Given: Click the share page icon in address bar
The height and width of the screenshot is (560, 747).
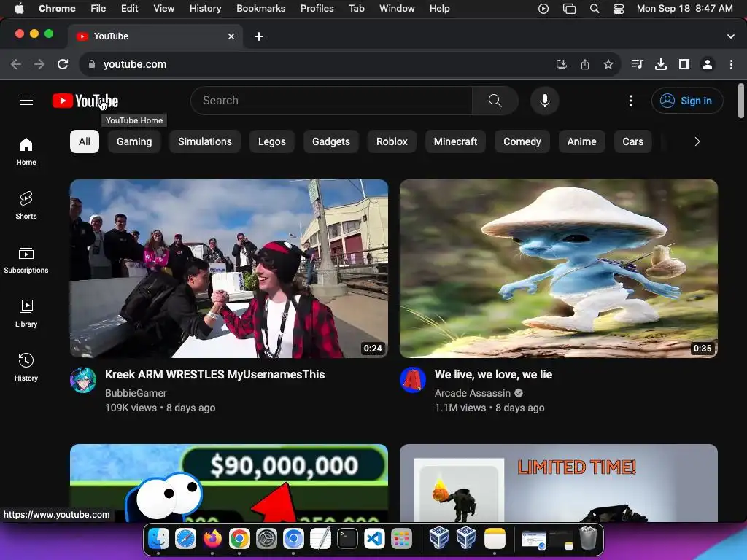Looking at the screenshot, I should tap(585, 64).
